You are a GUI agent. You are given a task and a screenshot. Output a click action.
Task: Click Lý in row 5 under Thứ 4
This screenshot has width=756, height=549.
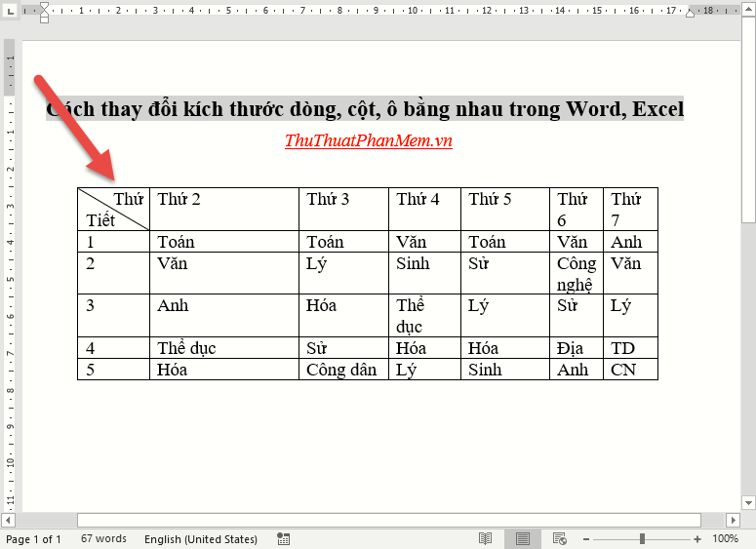click(424, 370)
